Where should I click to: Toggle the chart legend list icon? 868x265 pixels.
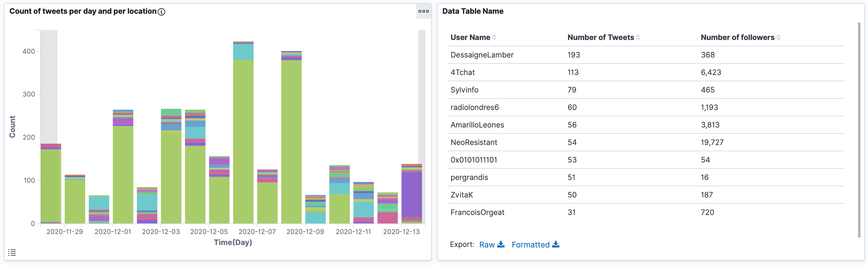[x=12, y=252]
